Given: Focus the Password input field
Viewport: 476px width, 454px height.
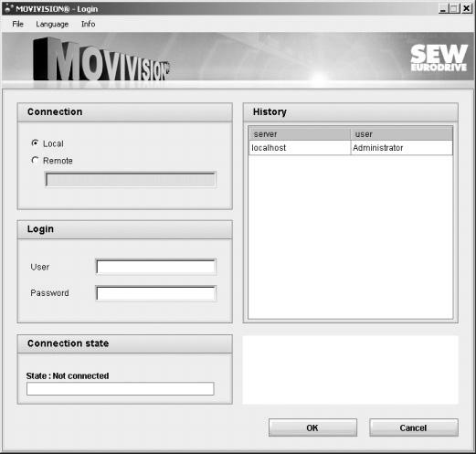Looking at the screenshot, I should click(x=155, y=293).
